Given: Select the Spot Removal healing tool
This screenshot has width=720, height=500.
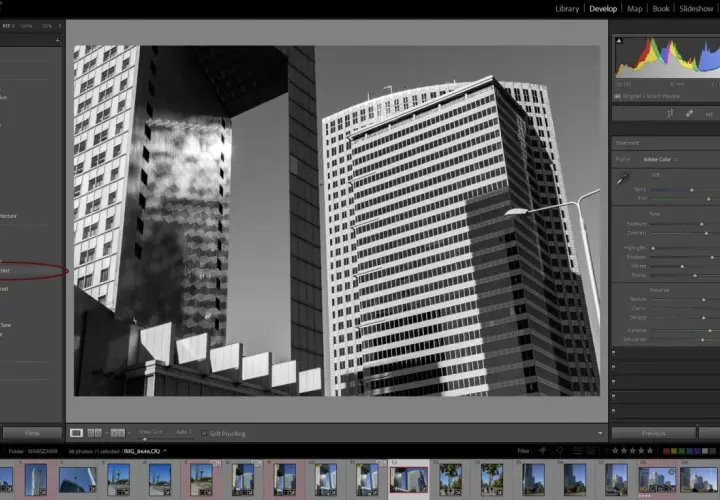Looking at the screenshot, I should tap(689, 113).
